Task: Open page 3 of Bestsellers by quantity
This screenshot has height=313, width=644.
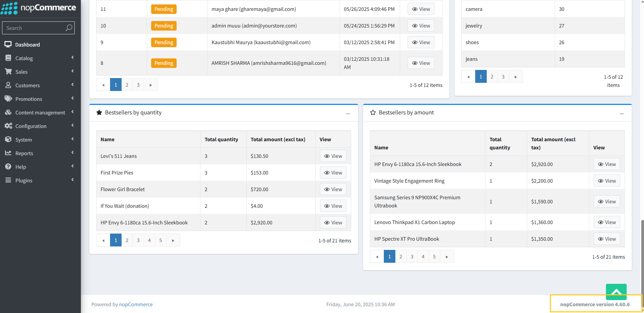Action: [138, 240]
